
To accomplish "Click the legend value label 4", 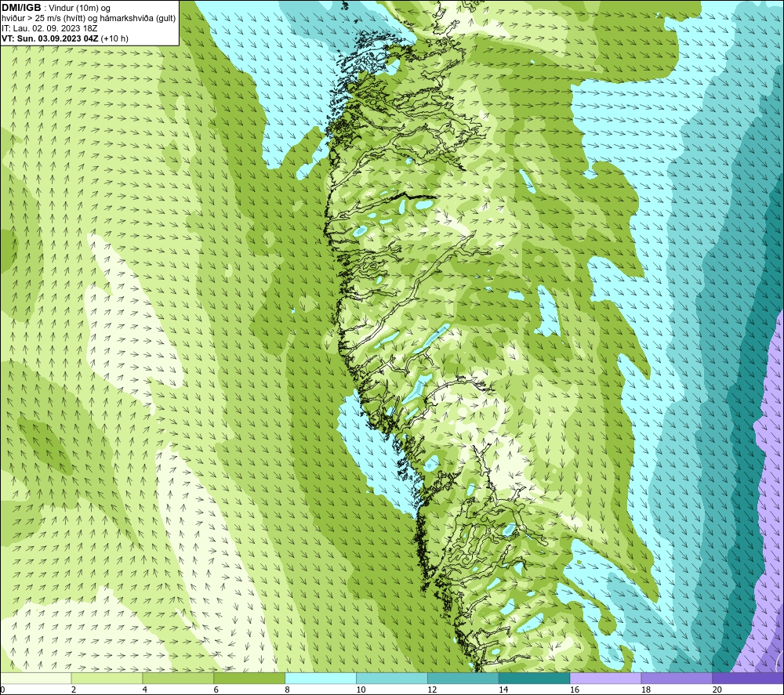I will [x=145, y=690].
